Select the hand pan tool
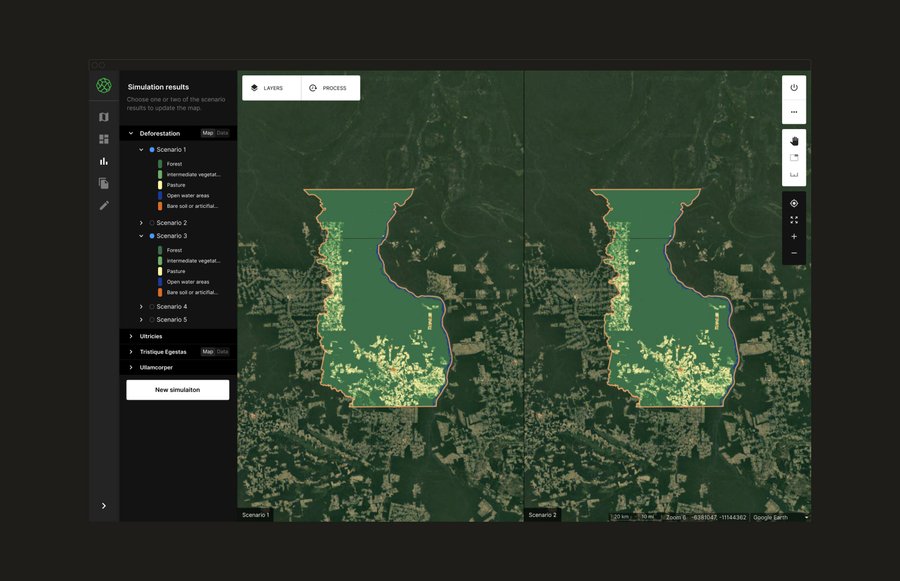The width and height of the screenshot is (900, 581). (794, 141)
